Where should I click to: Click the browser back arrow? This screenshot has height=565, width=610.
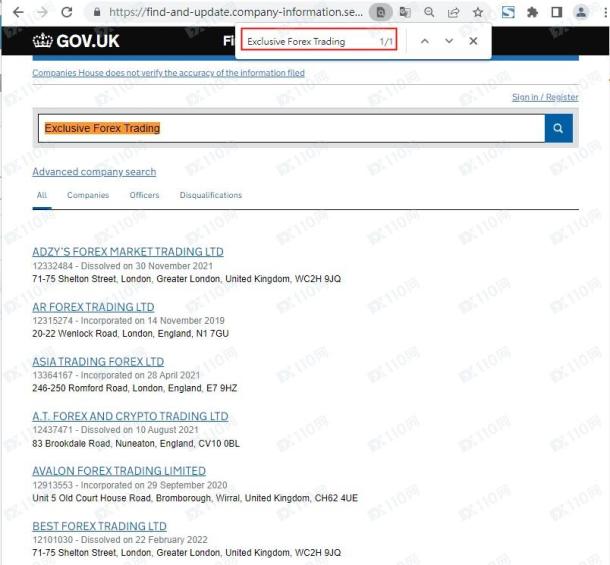point(18,12)
